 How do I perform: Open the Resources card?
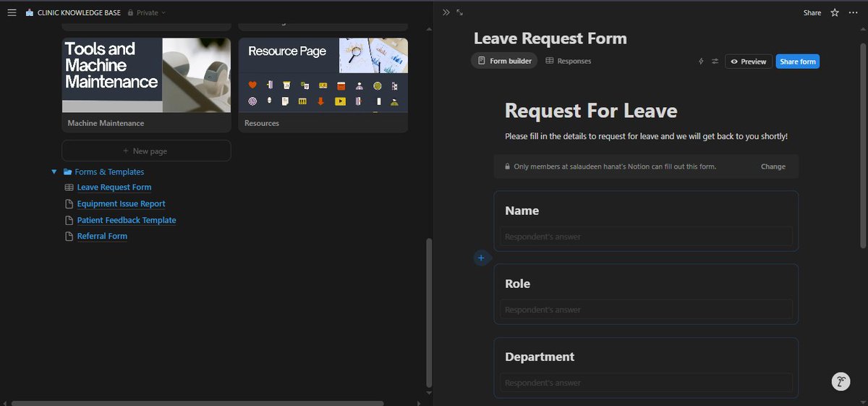point(323,85)
